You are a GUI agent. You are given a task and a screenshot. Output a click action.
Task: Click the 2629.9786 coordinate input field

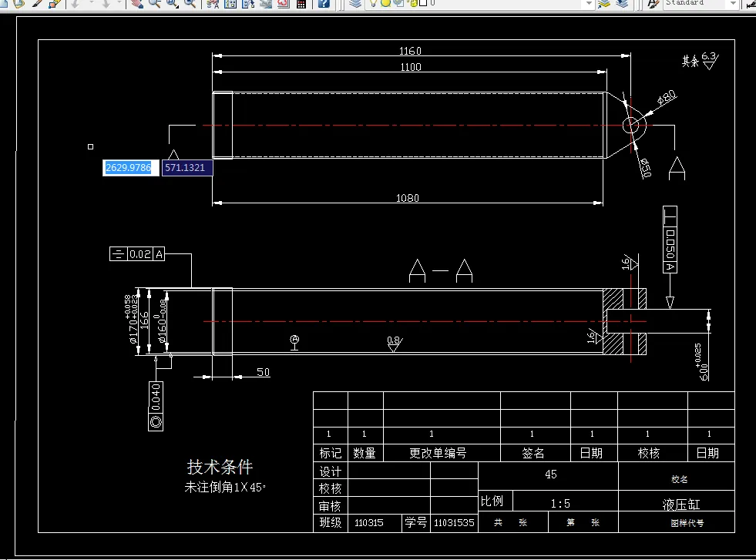click(131, 167)
